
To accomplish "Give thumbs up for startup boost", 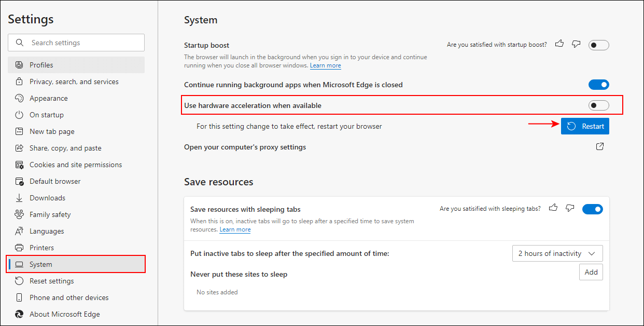I will tap(559, 44).
